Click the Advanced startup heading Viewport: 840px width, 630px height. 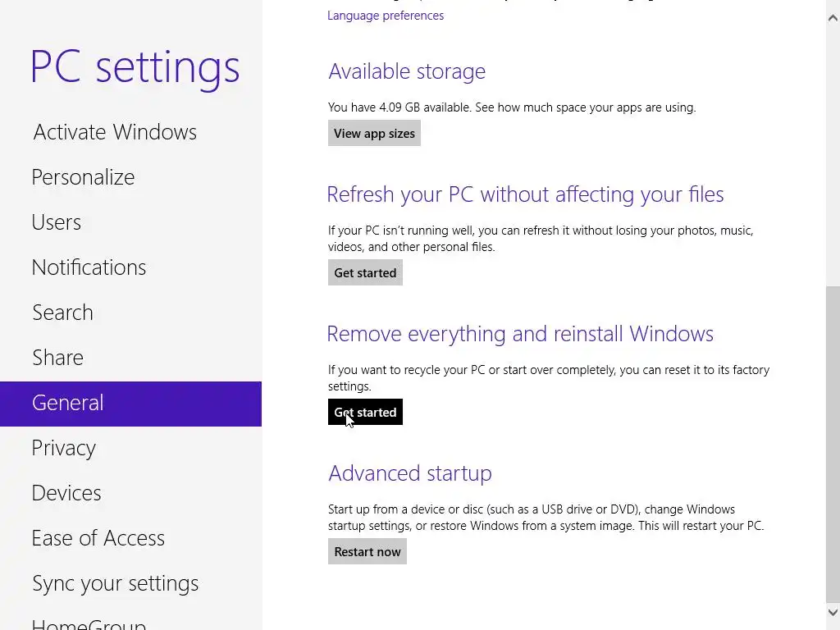(410, 473)
